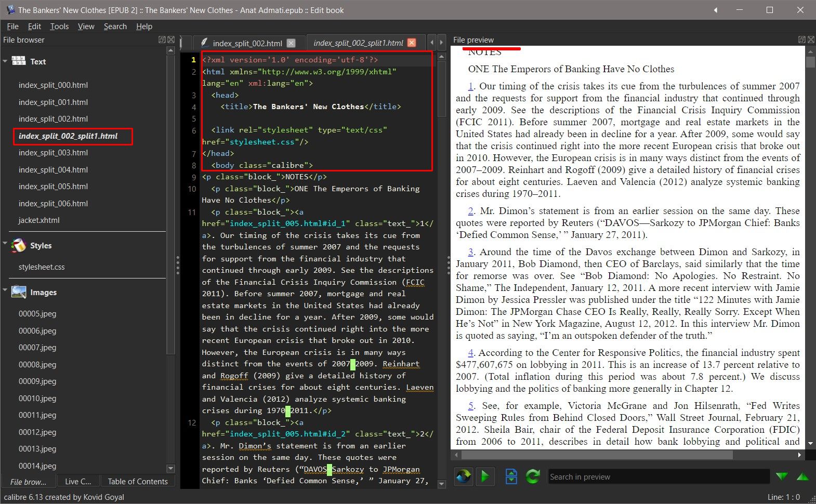Follow footnote link 5 in preview
816x504 pixels.
click(x=471, y=406)
